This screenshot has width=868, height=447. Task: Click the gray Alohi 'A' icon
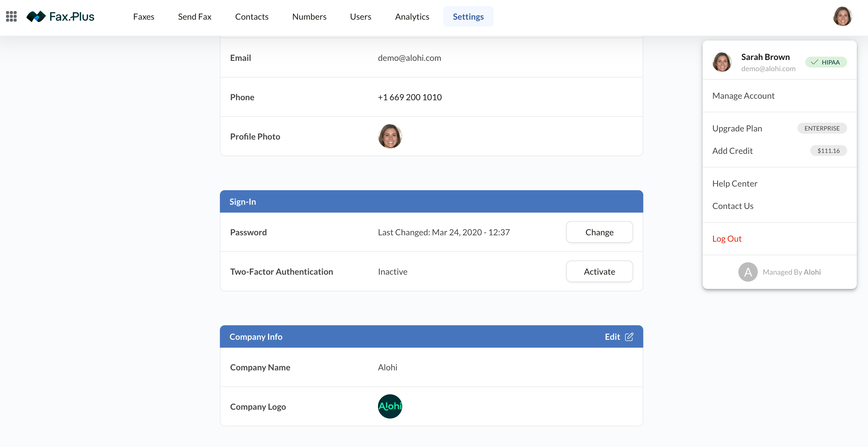coord(748,272)
